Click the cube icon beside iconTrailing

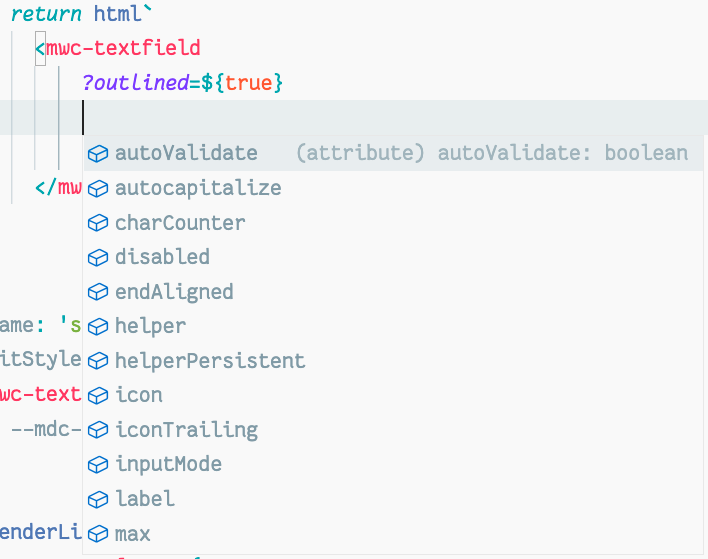tap(97, 430)
